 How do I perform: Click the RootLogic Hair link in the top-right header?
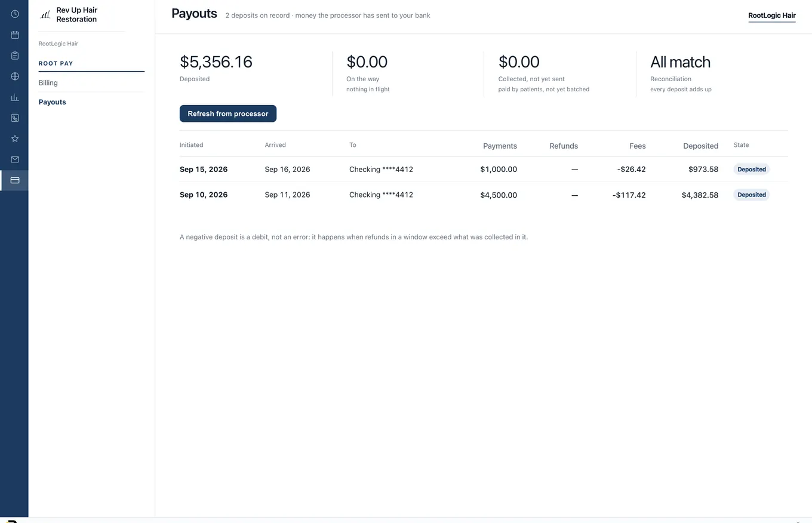771,16
